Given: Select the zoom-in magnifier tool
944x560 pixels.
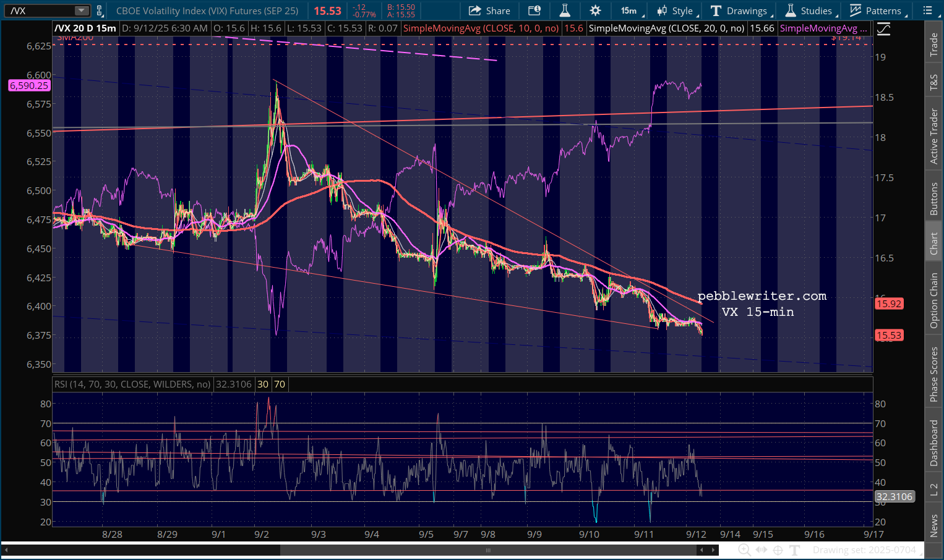Looking at the screenshot, I should pos(744,550).
